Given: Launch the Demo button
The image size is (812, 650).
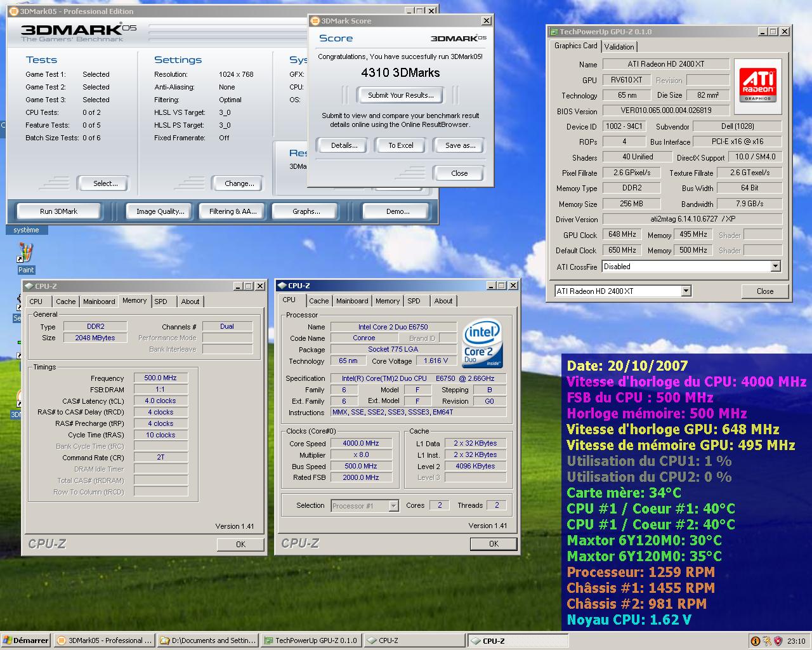Looking at the screenshot, I should coord(398,211).
